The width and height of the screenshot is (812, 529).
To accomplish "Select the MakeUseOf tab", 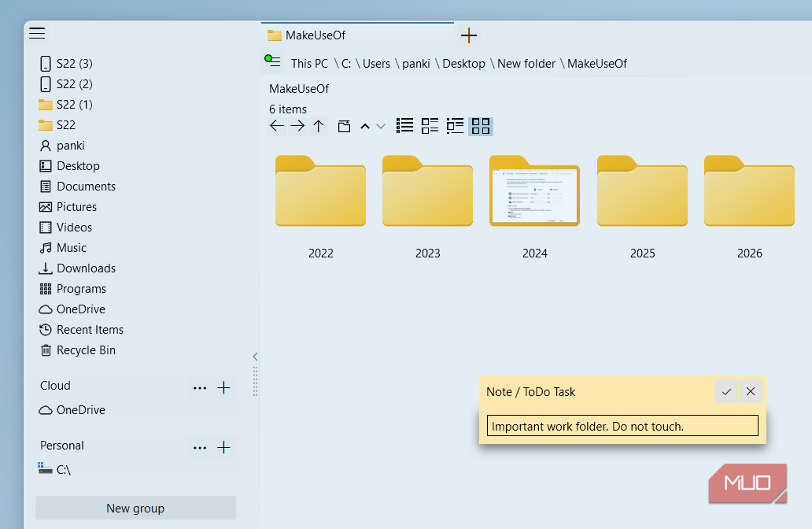I will pyautogui.click(x=357, y=35).
